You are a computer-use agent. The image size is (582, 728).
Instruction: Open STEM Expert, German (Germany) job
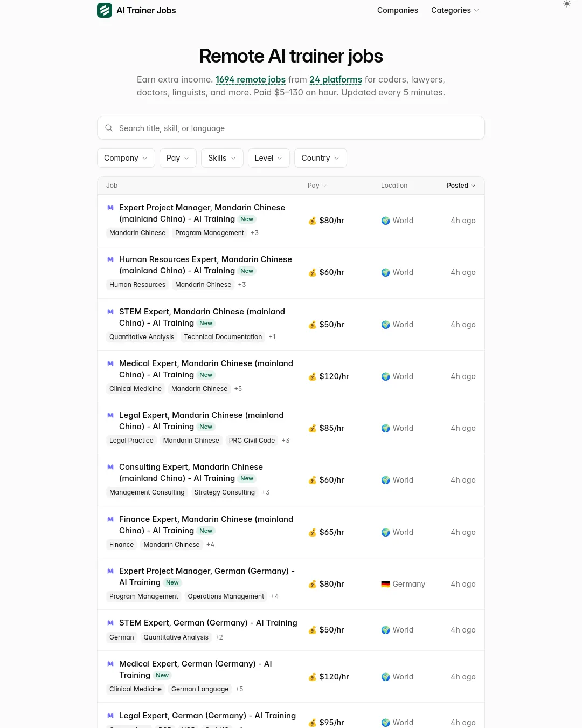point(208,623)
